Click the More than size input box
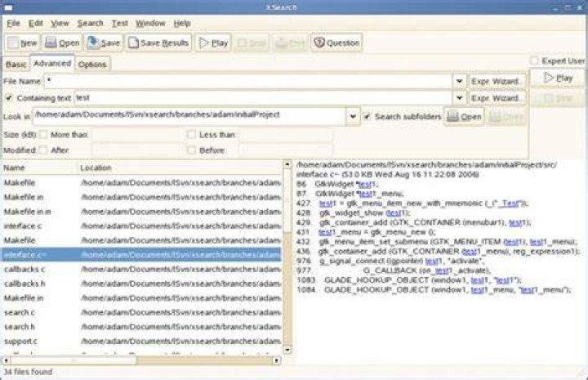 137,135
